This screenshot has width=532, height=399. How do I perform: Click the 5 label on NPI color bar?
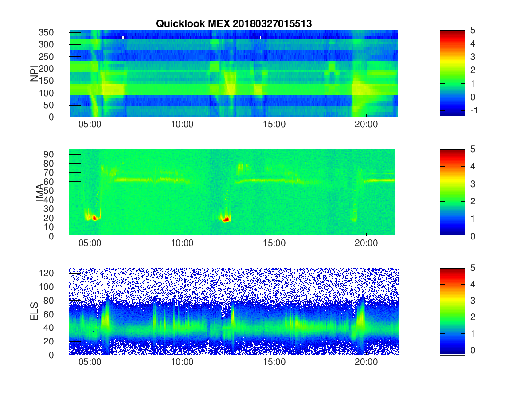(473, 30)
